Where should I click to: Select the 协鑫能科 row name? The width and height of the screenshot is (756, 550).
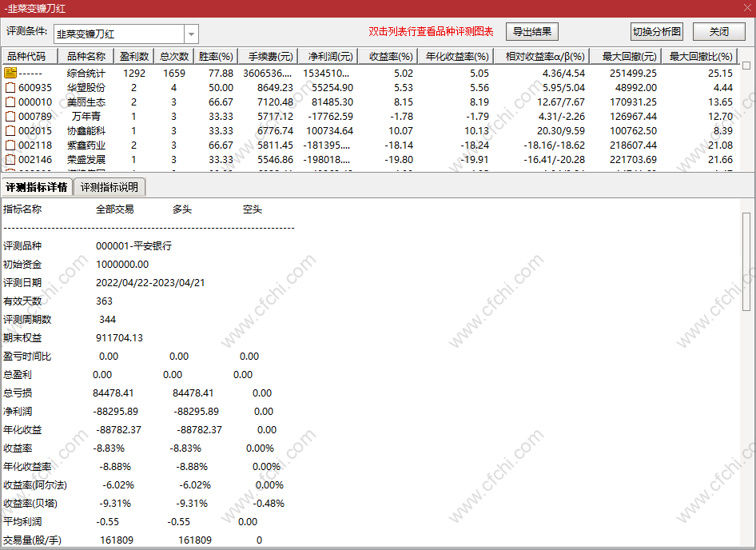86,131
